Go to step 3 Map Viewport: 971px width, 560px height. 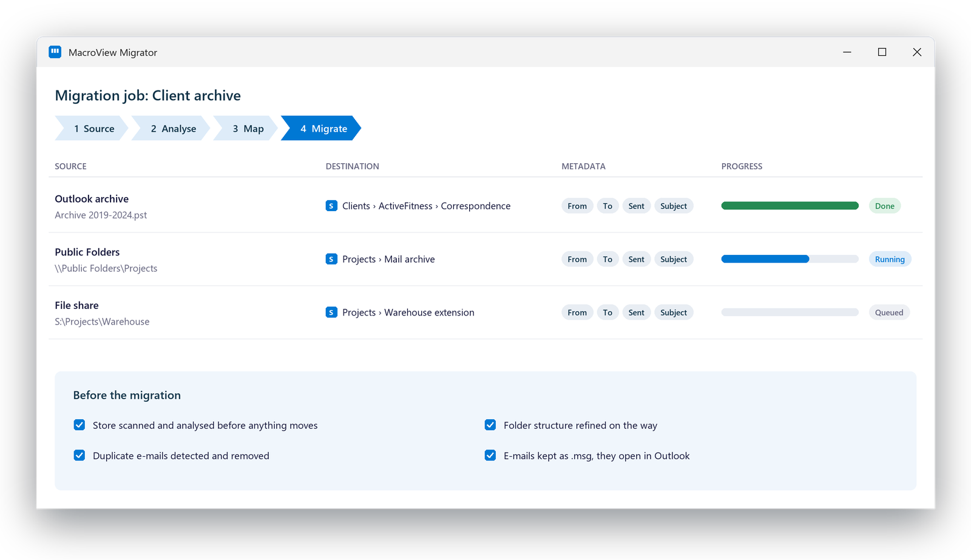[x=246, y=128]
